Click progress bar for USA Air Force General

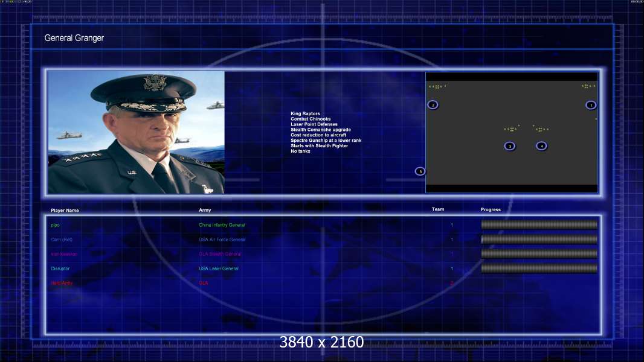click(539, 240)
